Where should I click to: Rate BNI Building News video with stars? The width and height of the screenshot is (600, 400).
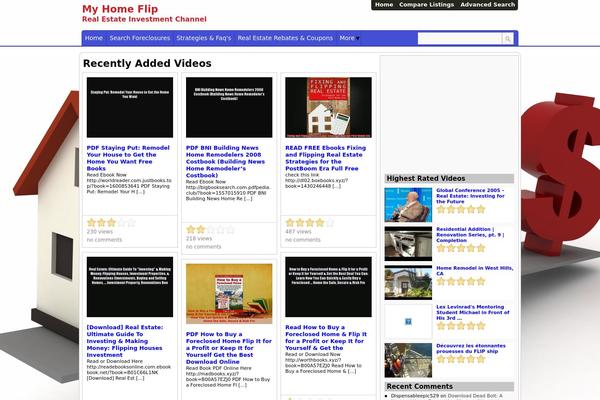click(x=210, y=229)
